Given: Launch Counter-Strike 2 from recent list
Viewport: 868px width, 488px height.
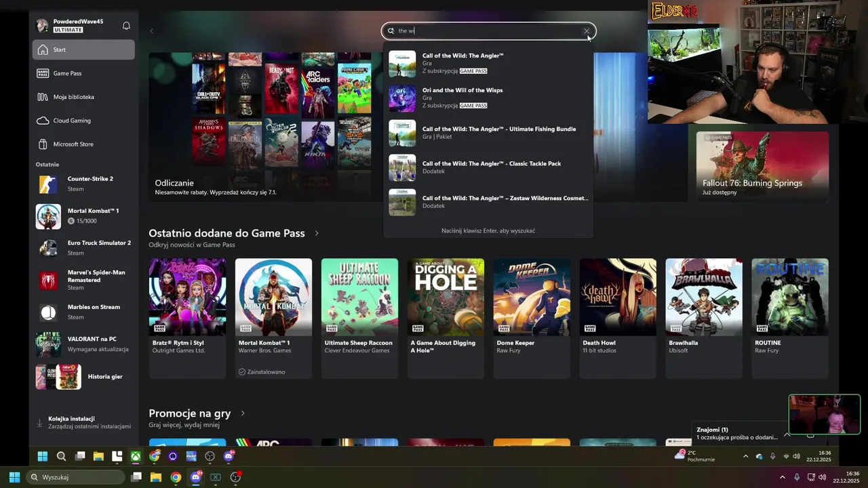Looking at the screenshot, I should coord(83,184).
